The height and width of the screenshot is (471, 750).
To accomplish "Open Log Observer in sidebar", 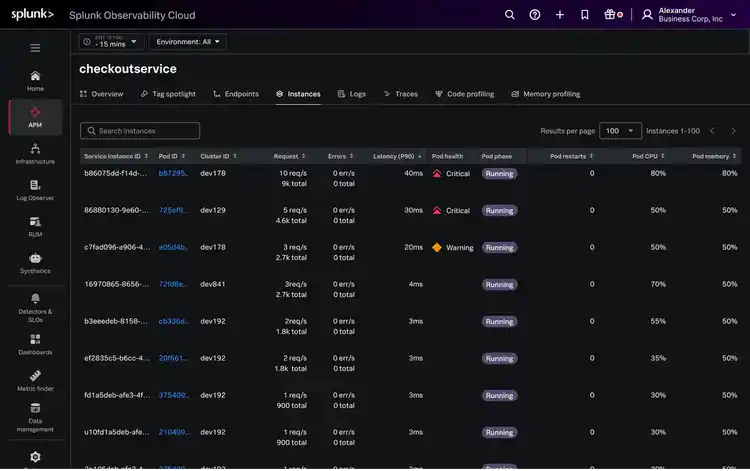I will click(35, 190).
